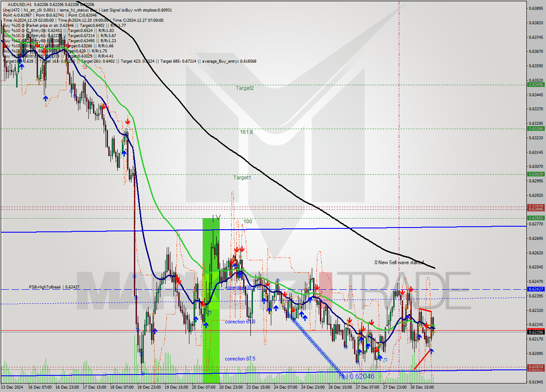Click the '13 Dec 2024' date label

pos(13,388)
